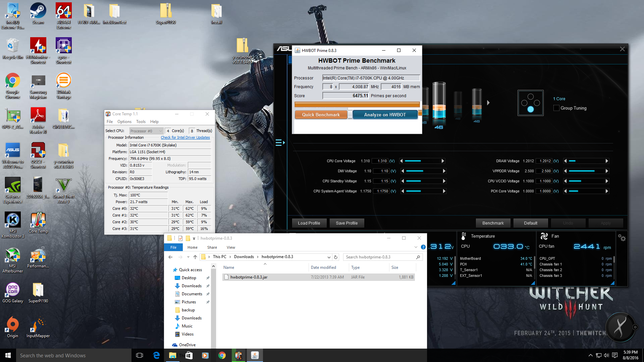Open Core Temp Help menu
The image size is (644, 362).
(154, 122)
